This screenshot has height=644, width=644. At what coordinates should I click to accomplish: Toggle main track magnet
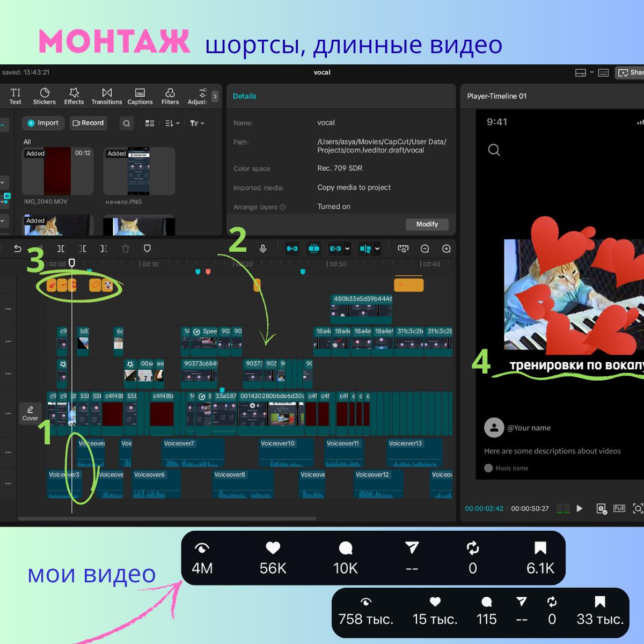tap(292, 248)
